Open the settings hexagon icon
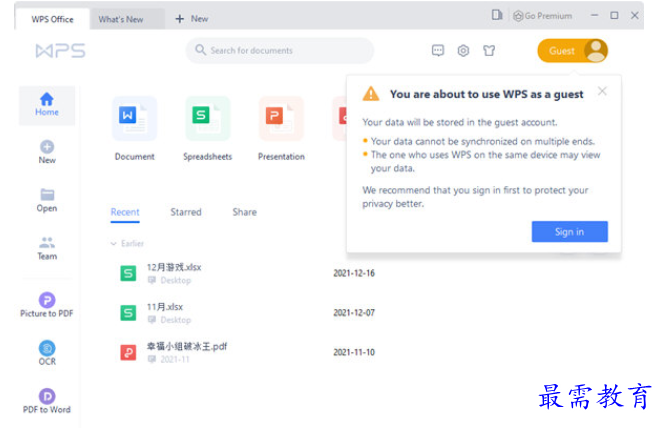 pyautogui.click(x=463, y=51)
